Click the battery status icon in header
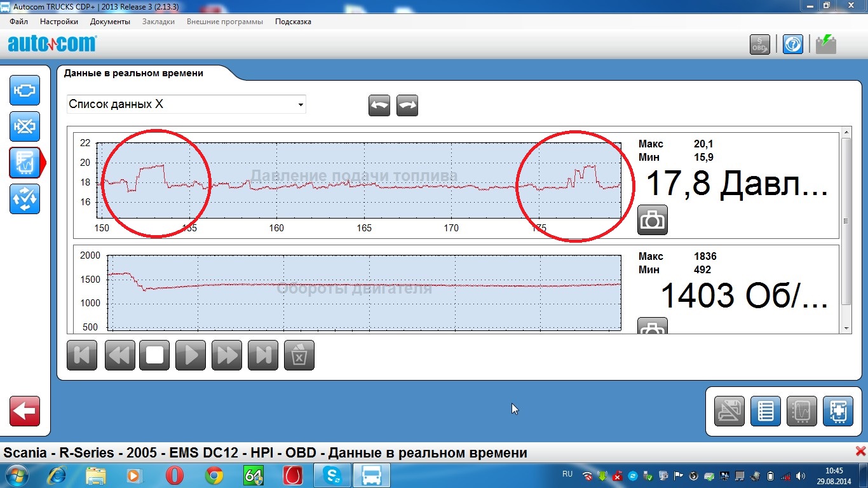This screenshot has height=488, width=868. pyautogui.click(x=825, y=44)
